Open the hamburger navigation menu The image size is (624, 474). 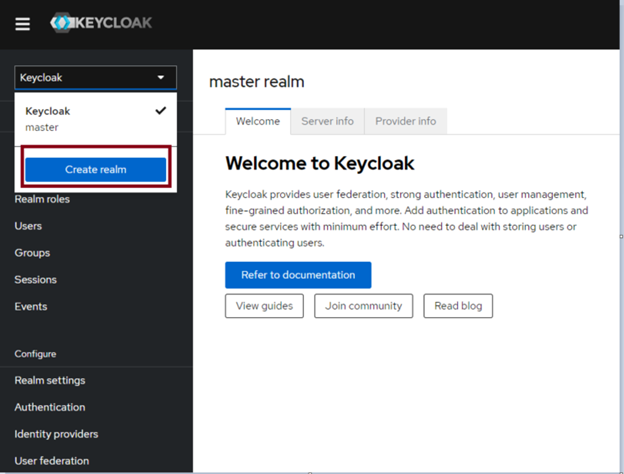[23, 24]
